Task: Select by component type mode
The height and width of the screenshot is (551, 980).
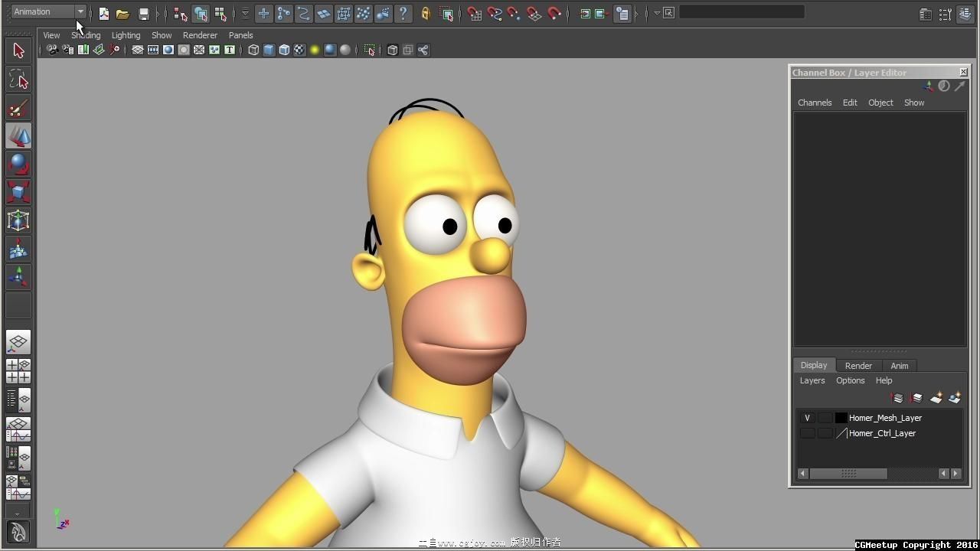Action: 220,14
